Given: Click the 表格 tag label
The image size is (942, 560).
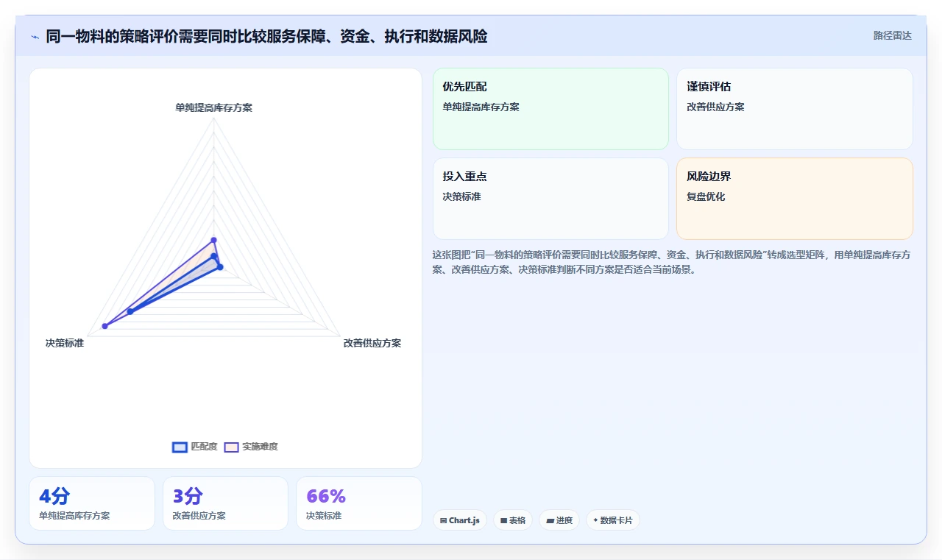Looking at the screenshot, I should tap(517, 520).
